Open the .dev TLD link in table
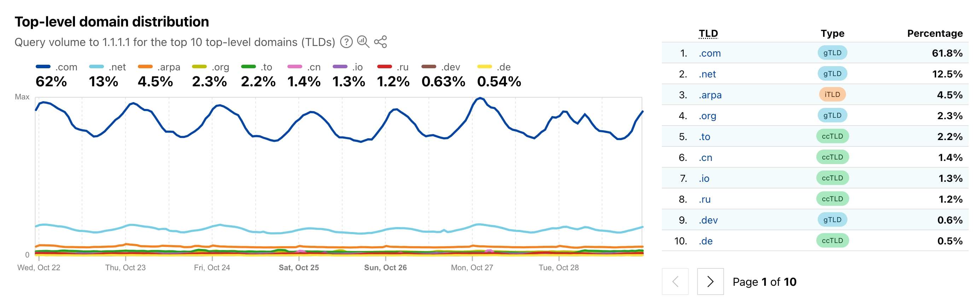Viewport: 980px width, 307px height. 708,220
